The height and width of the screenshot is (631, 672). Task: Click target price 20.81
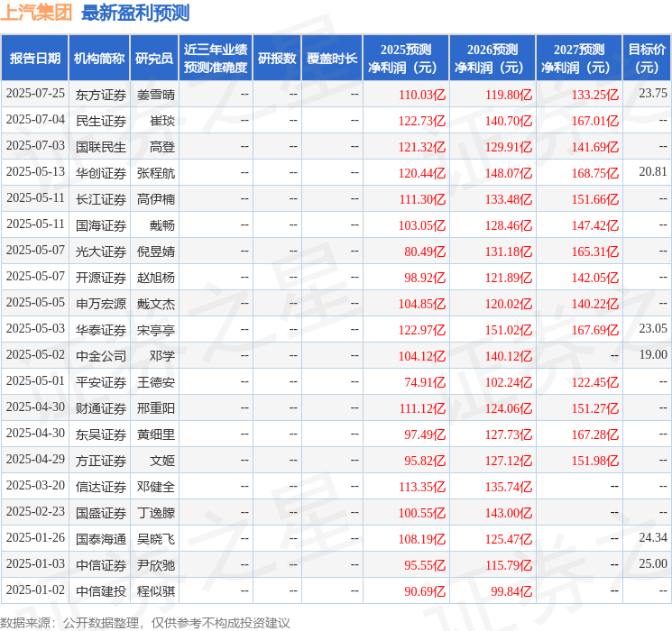pos(653,172)
